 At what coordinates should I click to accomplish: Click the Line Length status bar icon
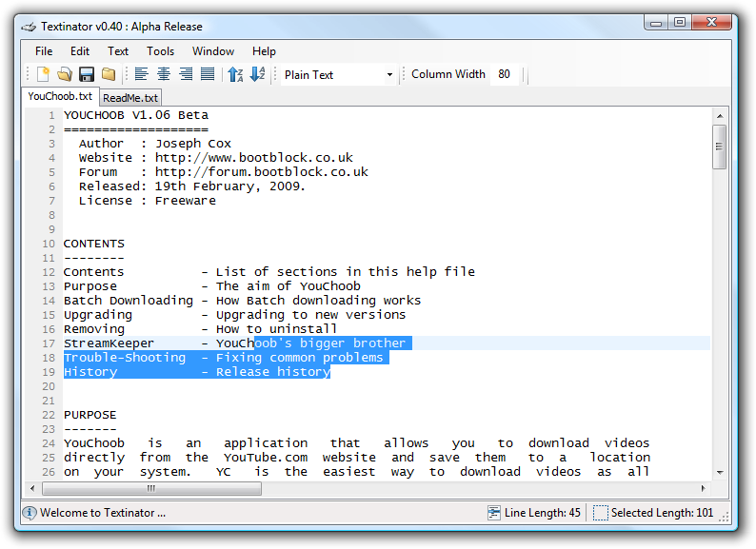pyautogui.click(x=494, y=513)
